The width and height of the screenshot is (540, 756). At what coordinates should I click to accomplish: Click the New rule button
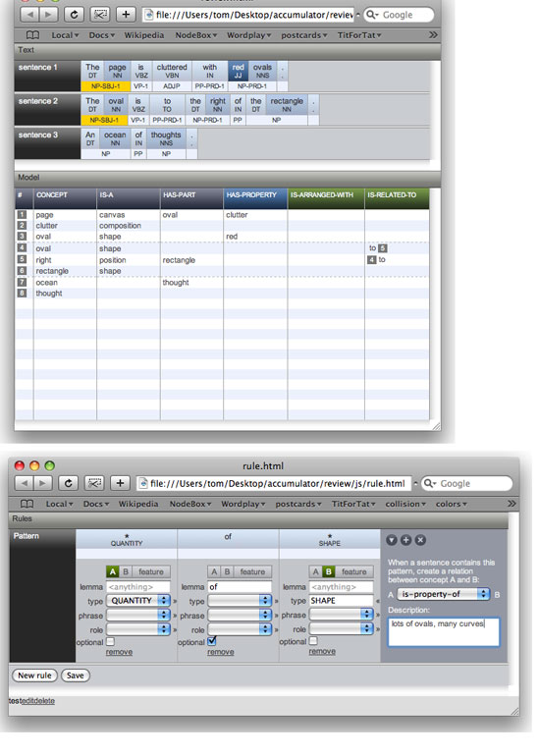pyautogui.click(x=34, y=675)
